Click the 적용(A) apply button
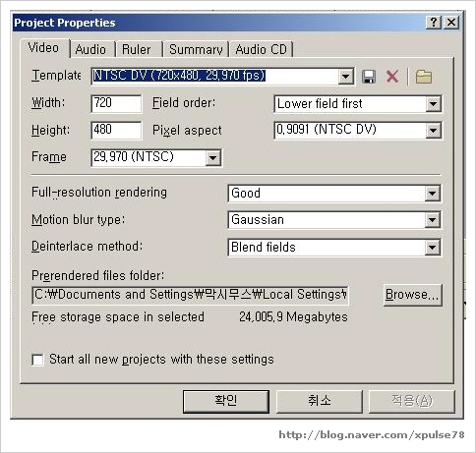The image size is (476, 453). coord(412,401)
